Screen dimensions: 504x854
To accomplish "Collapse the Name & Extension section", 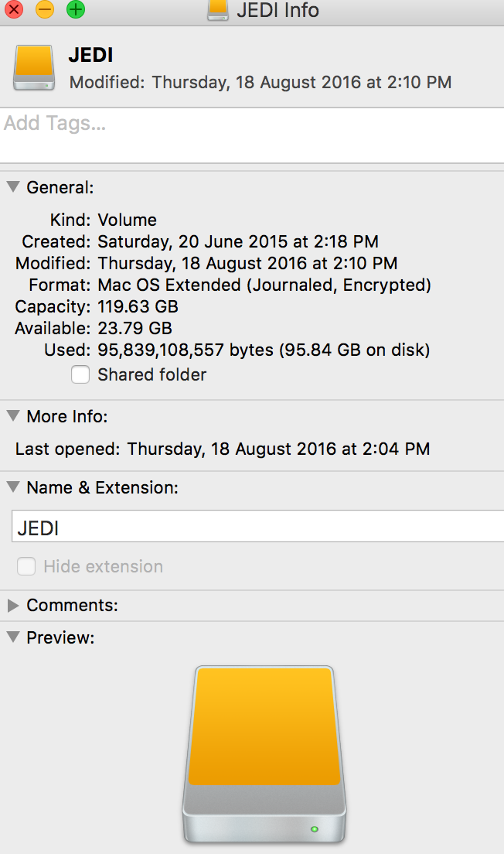I will 13,487.
